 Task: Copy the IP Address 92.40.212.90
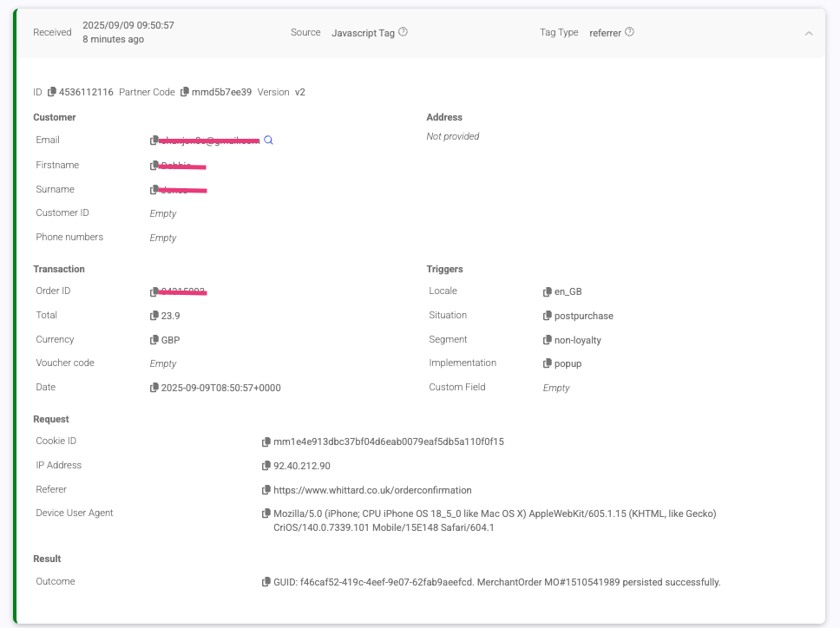[266, 466]
